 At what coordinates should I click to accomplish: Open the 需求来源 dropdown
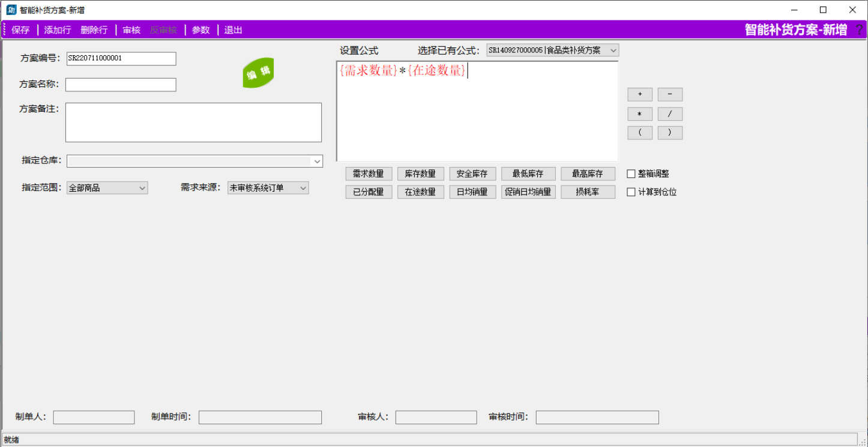click(303, 188)
